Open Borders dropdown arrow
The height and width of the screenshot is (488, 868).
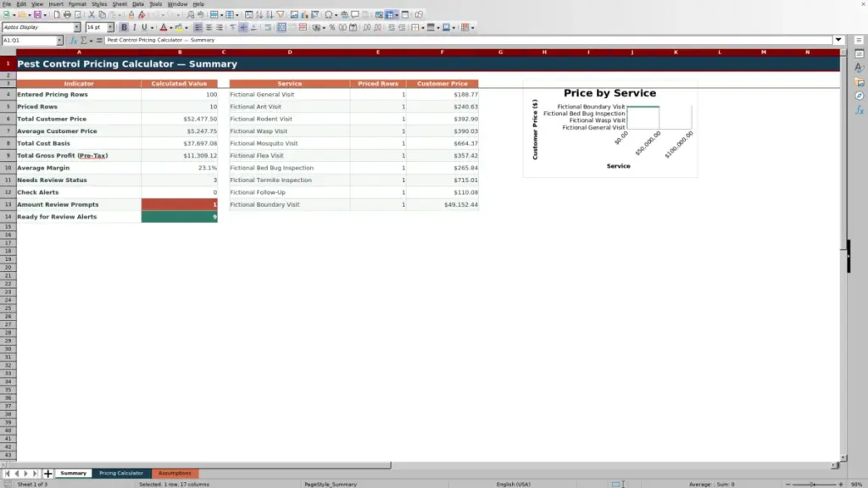pyautogui.click(x=422, y=27)
